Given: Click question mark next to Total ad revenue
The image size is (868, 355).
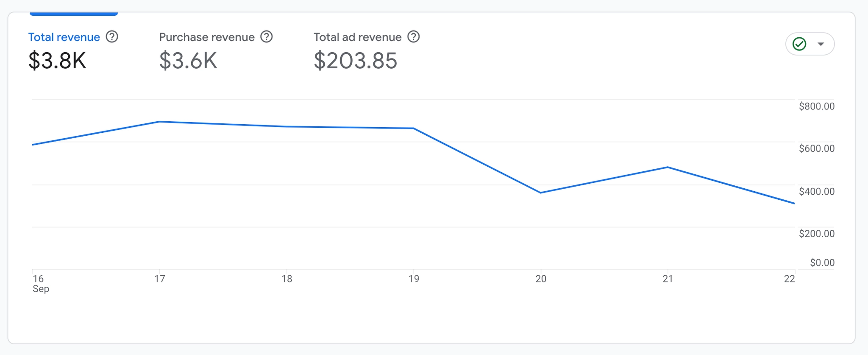Looking at the screenshot, I should (x=414, y=37).
